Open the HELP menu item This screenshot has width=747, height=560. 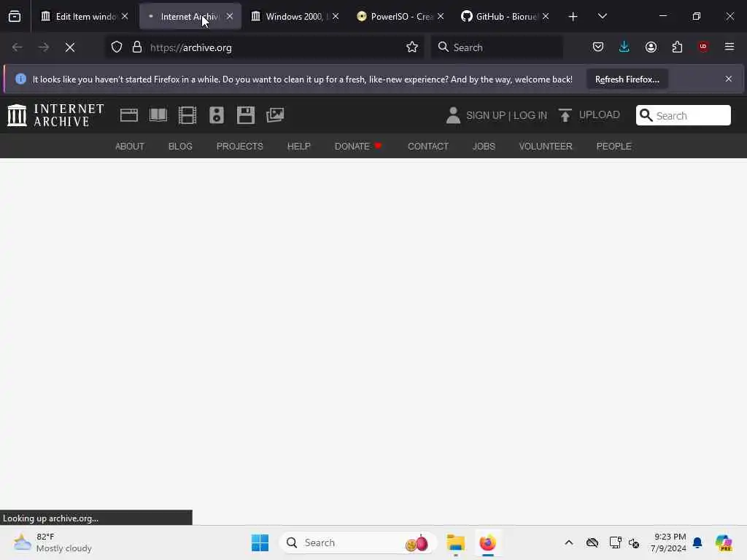click(x=298, y=146)
